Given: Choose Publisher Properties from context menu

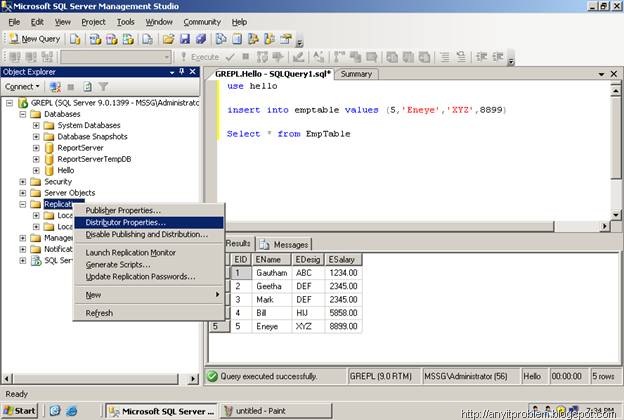Looking at the screenshot, I should coord(149,210).
